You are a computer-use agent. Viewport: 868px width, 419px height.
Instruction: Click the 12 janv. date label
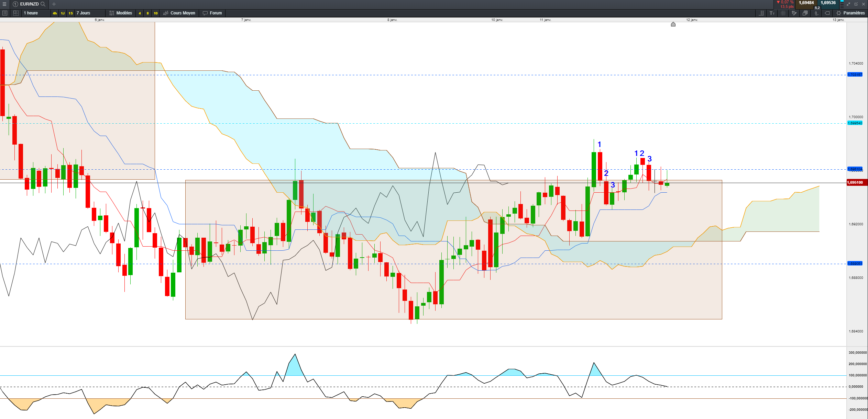pos(692,20)
